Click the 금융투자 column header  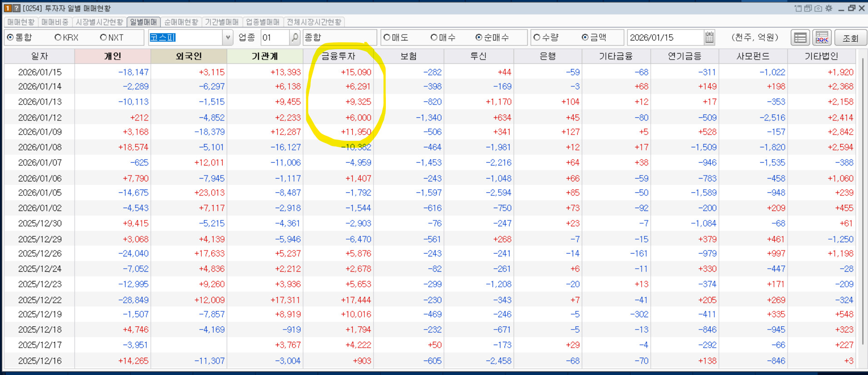click(x=339, y=56)
